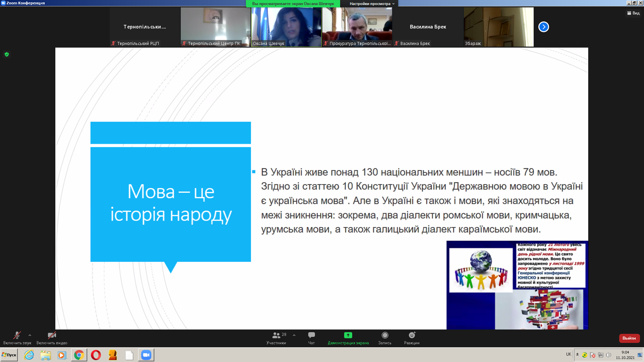Image resolution: width=644 pixels, height=362 pixels.
Task: Click the world flags image on slide
Action: coord(539,309)
